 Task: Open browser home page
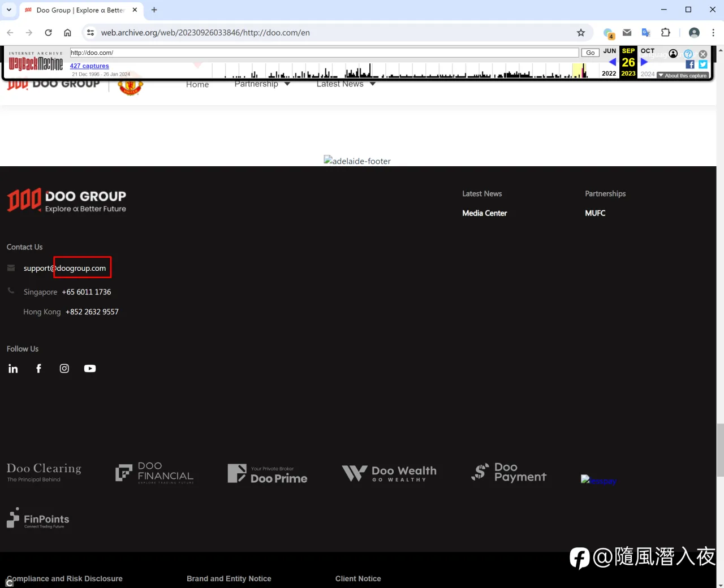point(67,33)
